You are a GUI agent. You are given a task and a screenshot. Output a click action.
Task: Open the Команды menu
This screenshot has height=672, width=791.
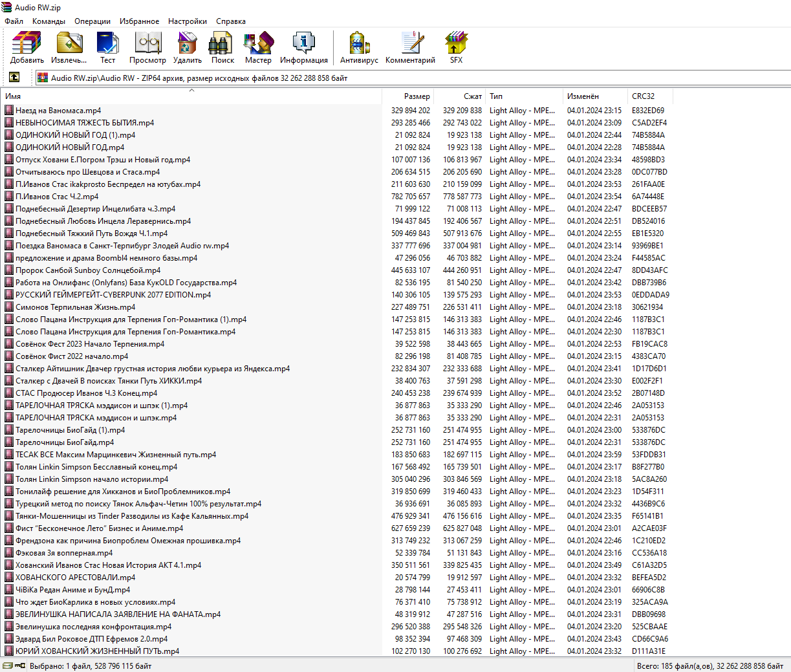click(49, 21)
